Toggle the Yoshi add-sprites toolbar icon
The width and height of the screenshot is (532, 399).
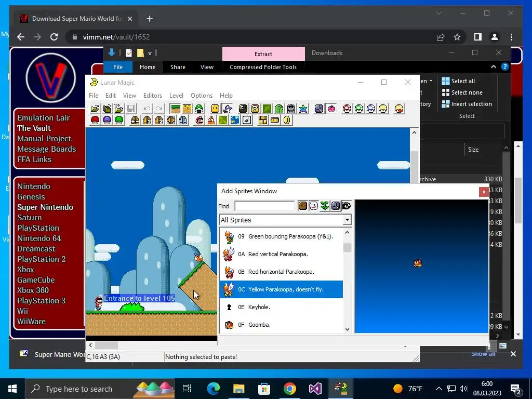(x=227, y=109)
